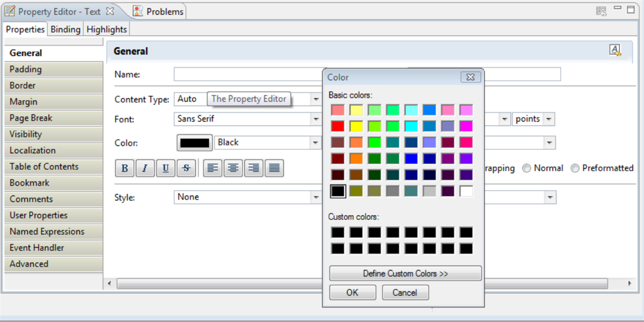The height and width of the screenshot is (322, 644).
Task: Click Define Custom Colors button
Action: [x=405, y=273]
